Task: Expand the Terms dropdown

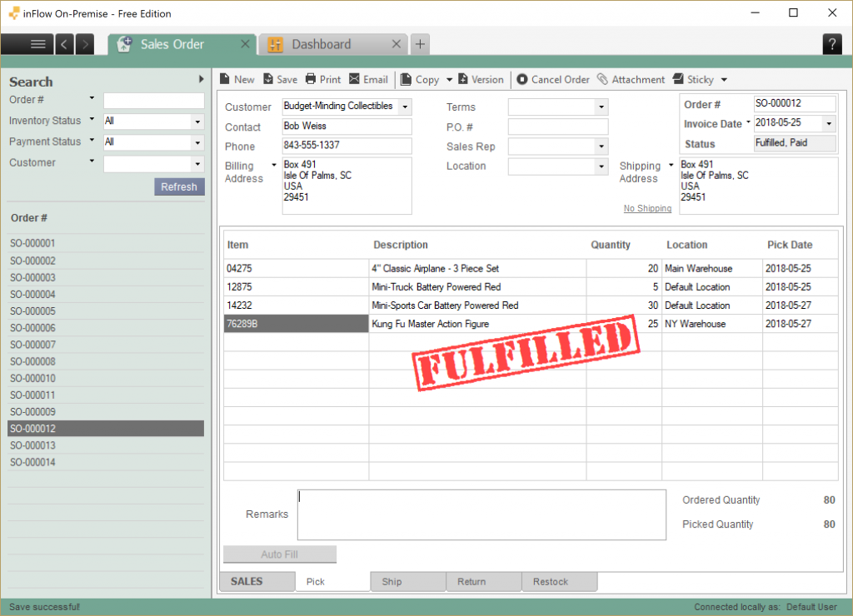Action: [x=601, y=107]
